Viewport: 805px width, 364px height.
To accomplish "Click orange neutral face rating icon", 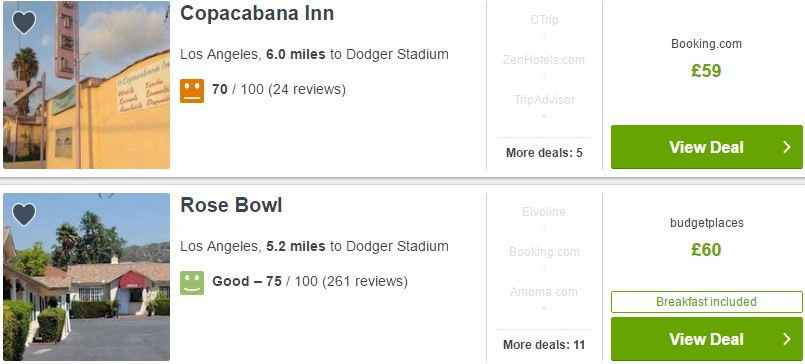I will (x=192, y=90).
